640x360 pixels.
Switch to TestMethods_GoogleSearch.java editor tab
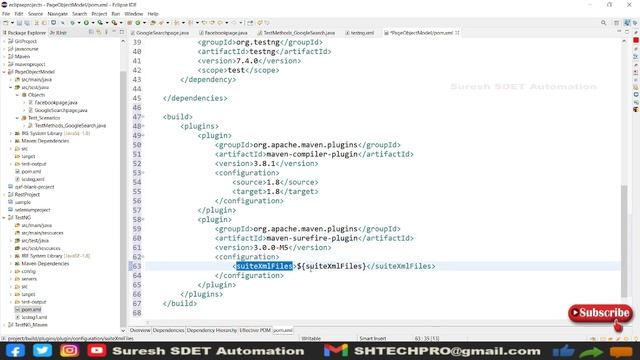point(296,33)
